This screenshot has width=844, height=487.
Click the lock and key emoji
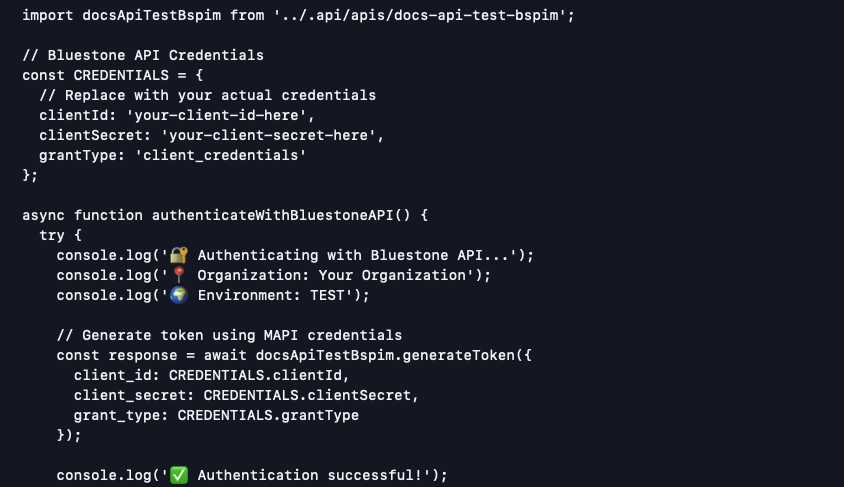(x=179, y=255)
